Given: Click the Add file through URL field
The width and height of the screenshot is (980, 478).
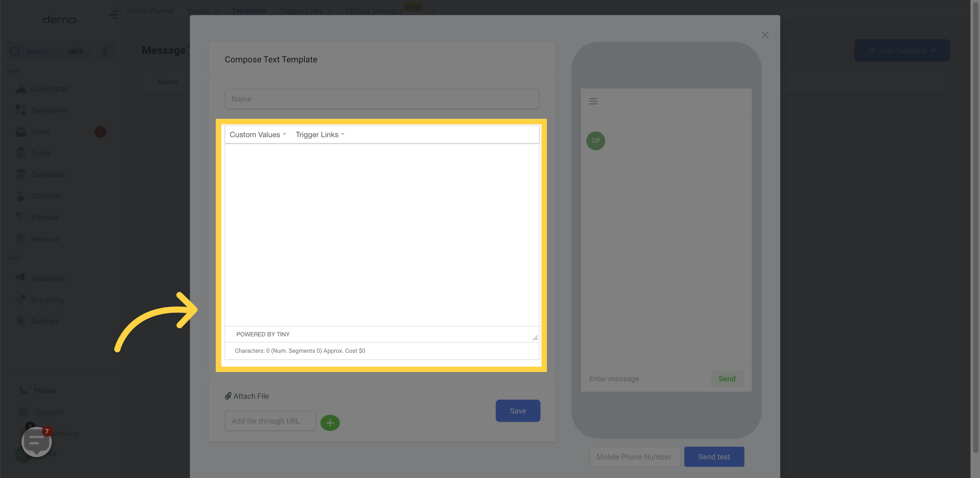Looking at the screenshot, I should click(270, 421).
